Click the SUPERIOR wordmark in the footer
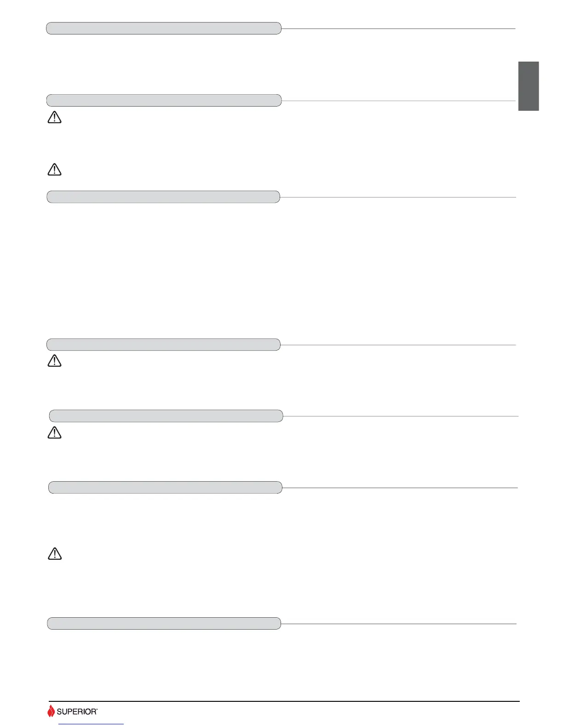Image resolution: width=563 pixels, height=728 pixels. point(77,711)
